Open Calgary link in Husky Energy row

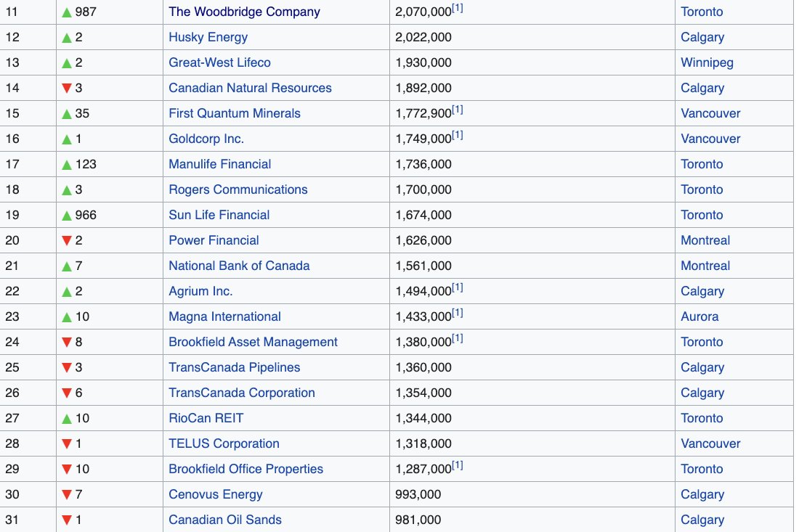point(702,37)
